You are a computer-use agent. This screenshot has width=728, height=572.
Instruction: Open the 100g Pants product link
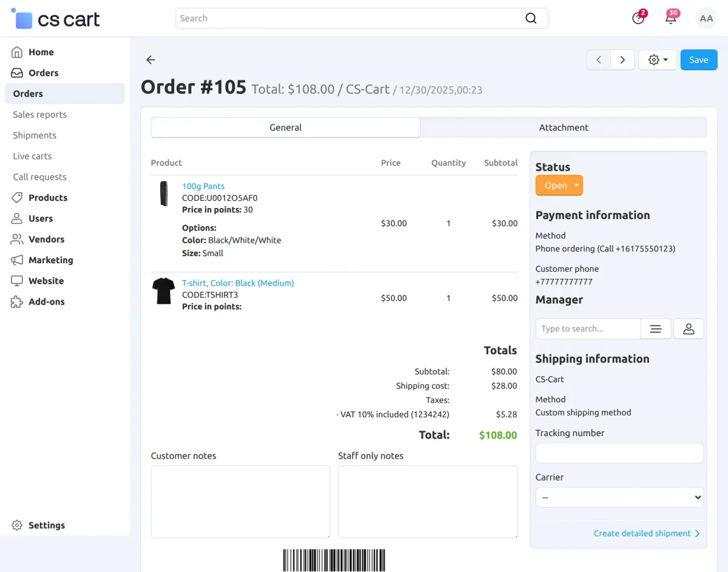click(x=203, y=186)
